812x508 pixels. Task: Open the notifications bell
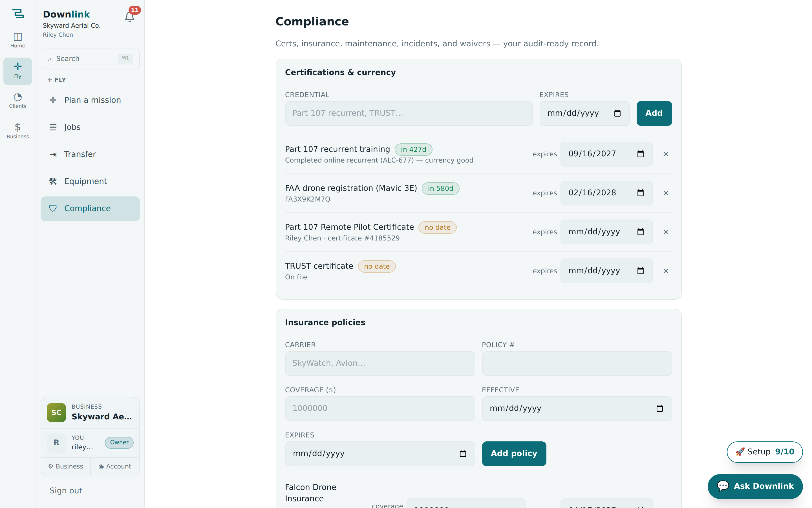129,17
